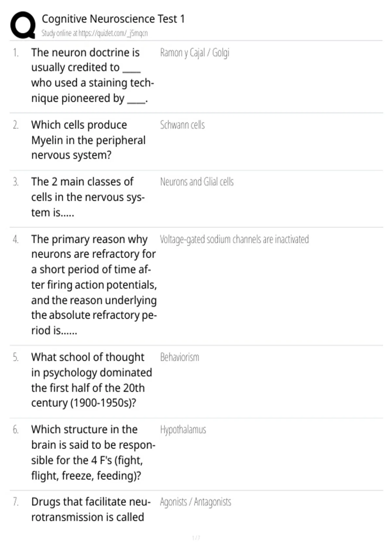Click the 4 F's brain structure question
This screenshot has height=556, width=392.
coord(93,452)
